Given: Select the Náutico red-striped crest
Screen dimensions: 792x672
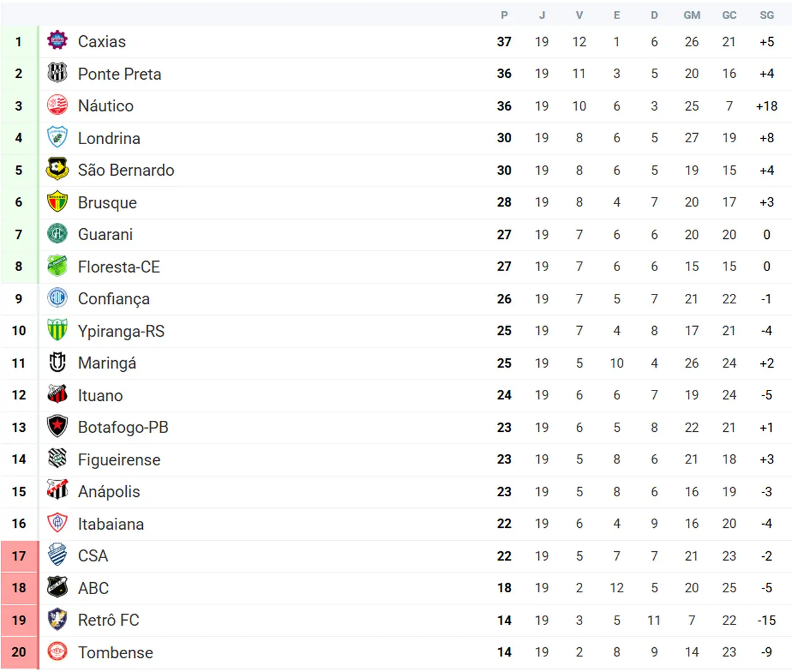Looking at the screenshot, I should [x=58, y=106].
